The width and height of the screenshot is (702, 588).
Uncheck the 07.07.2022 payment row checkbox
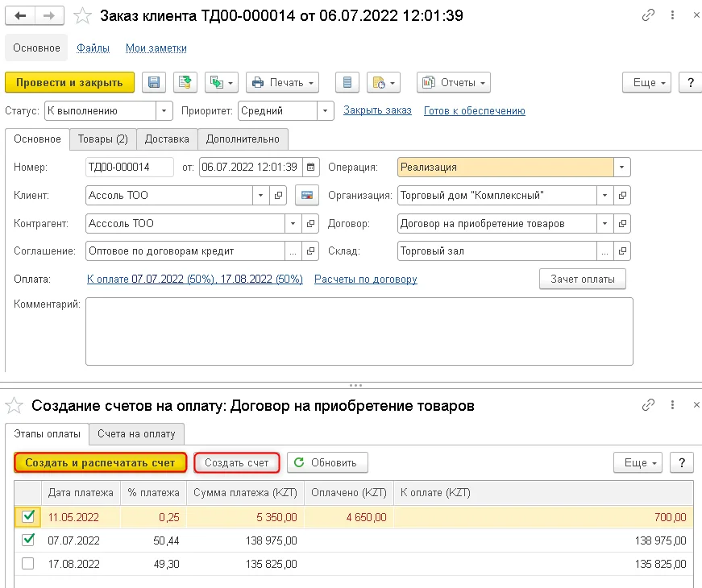[x=27, y=540]
